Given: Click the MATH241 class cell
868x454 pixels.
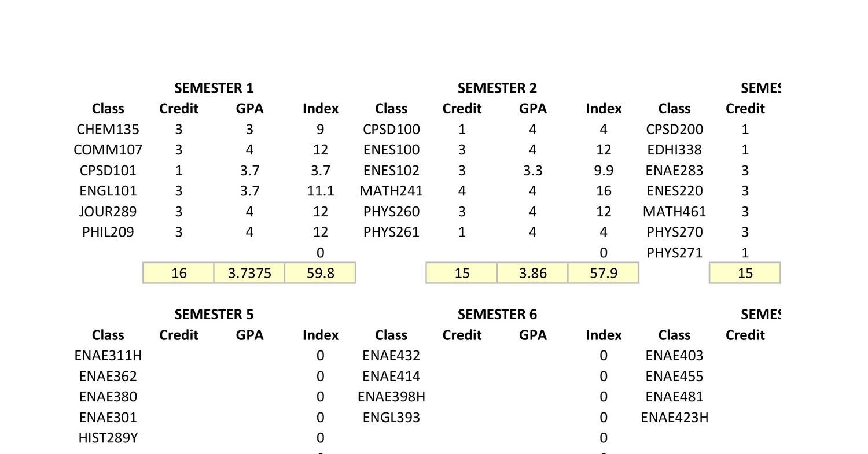Looking at the screenshot, I should pos(391,191).
